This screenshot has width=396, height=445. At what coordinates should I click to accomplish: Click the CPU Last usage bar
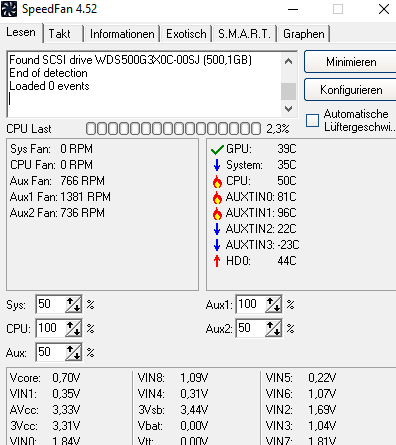point(173,129)
